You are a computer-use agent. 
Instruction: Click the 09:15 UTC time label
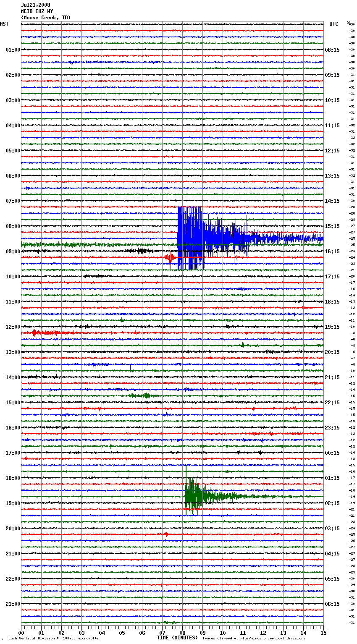pyautogui.click(x=332, y=75)
